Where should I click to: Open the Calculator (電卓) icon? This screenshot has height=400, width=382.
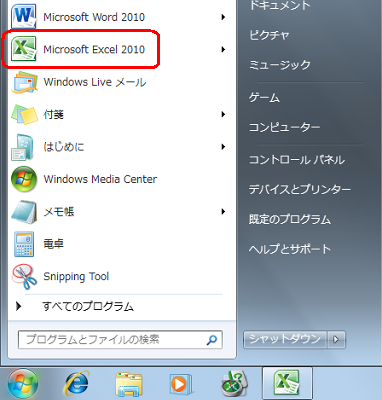(24, 244)
